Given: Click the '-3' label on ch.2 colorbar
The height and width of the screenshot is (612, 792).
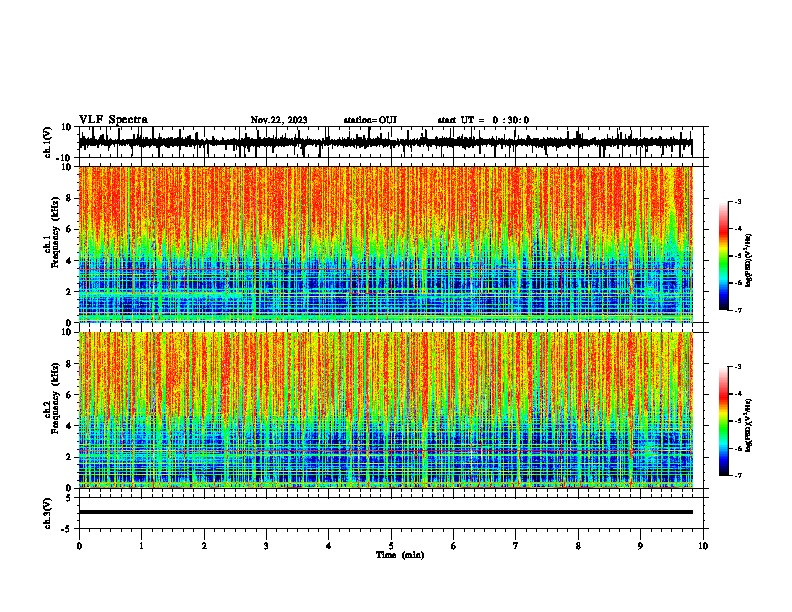Looking at the screenshot, I should 738,367.
